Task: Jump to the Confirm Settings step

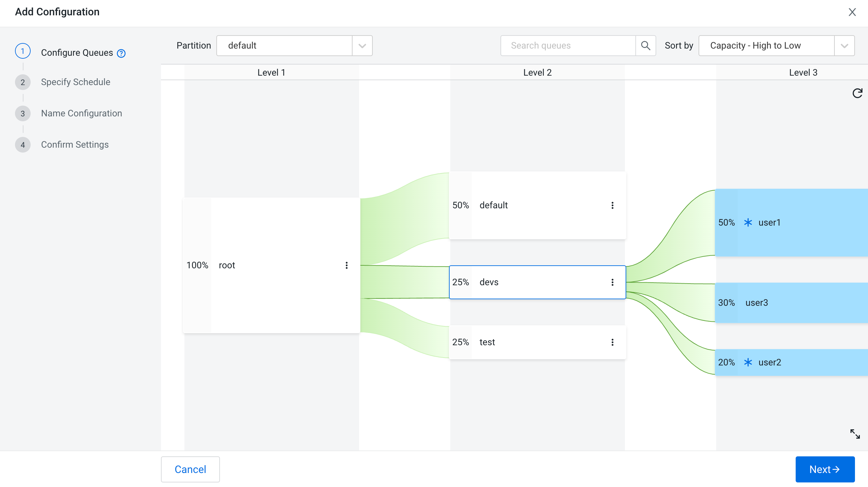Action: pyautogui.click(x=75, y=145)
